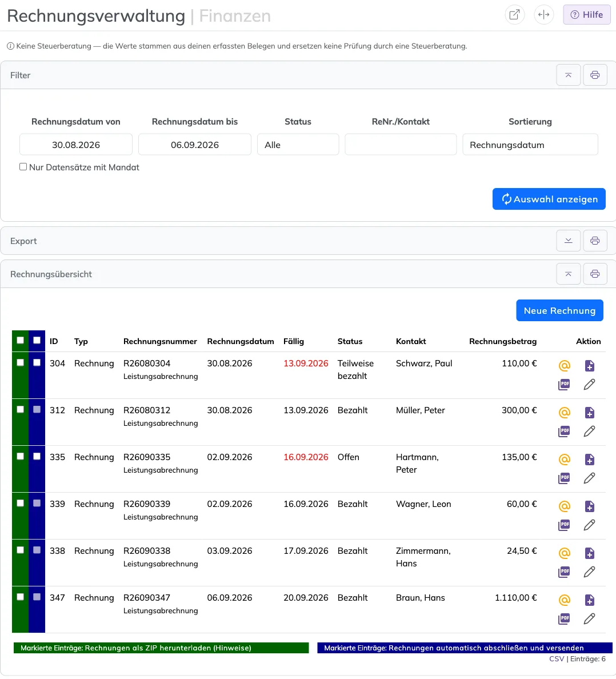This screenshot has height=679, width=616.
Task: Click the Fällig column header
Action: (294, 341)
